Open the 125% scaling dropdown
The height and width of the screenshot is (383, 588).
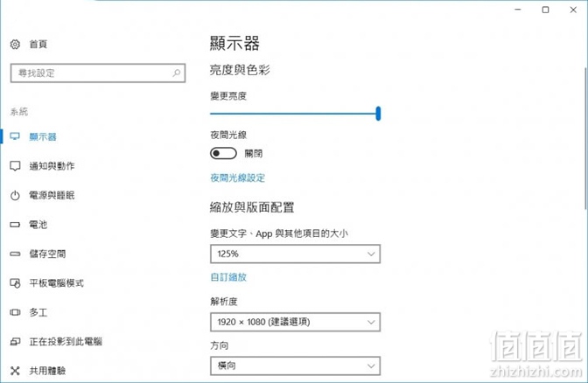[295, 254]
